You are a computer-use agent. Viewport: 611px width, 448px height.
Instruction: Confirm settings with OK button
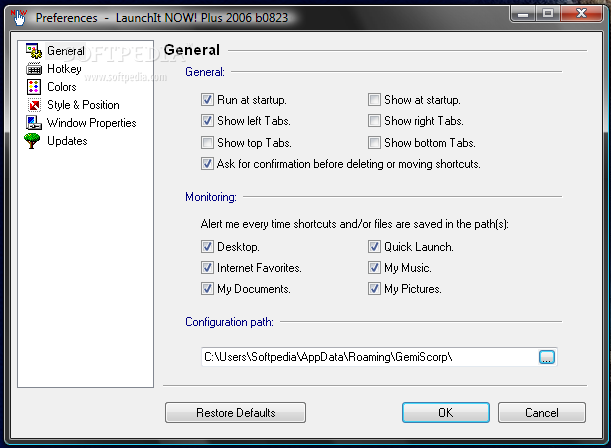tap(446, 413)
